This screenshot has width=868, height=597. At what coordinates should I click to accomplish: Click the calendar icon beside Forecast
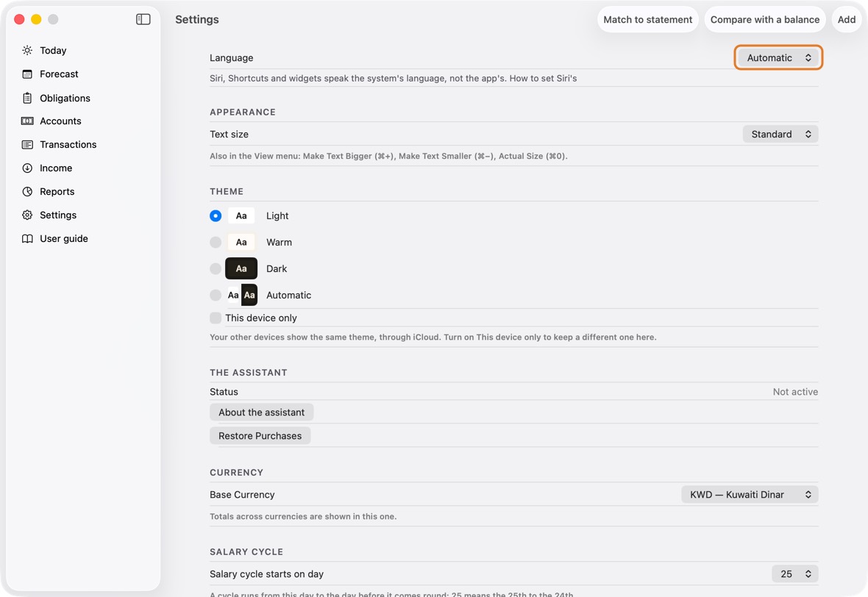[27, 74]
